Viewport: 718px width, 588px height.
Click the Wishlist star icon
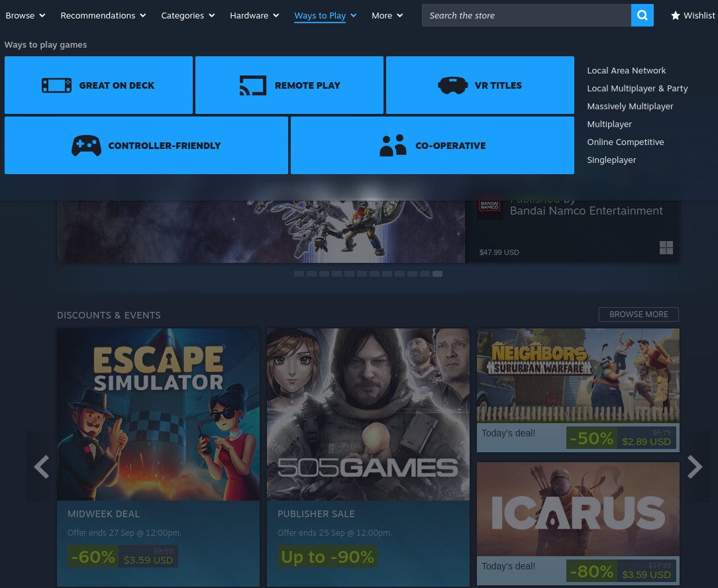[675, 15]
